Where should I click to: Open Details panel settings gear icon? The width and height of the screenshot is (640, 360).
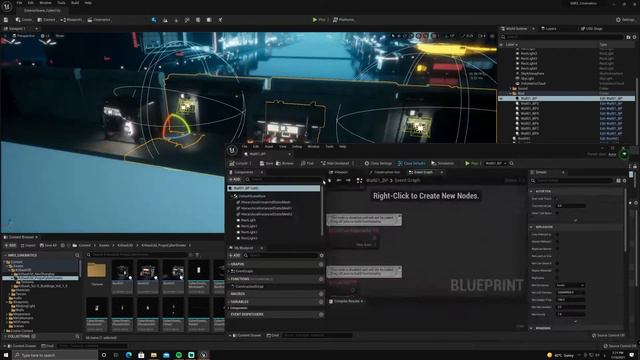click(624, 180)
